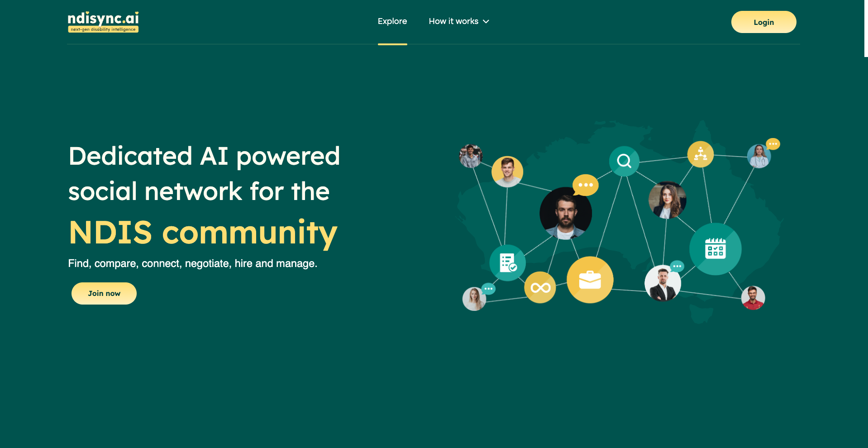Viewport: 868px width, 448px height.
Task: Select the suited man's portrait
Action: [x=663, y=283]
